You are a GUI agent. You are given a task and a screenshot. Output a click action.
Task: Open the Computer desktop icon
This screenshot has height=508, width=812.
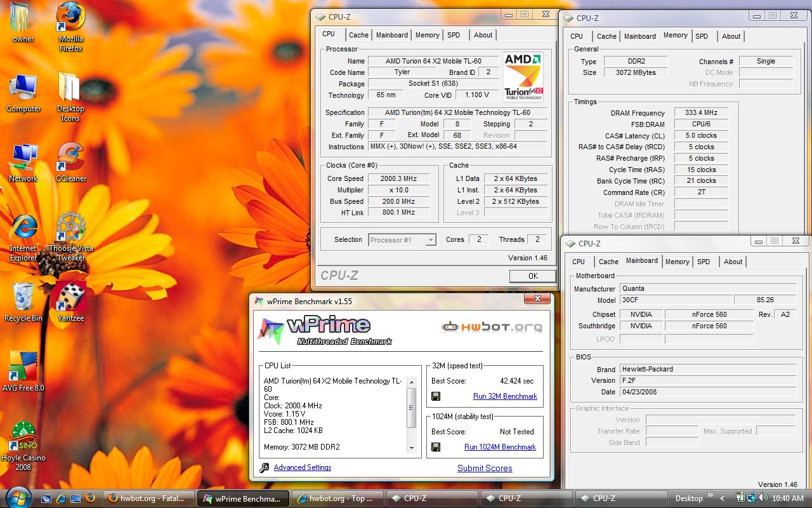(x=23, y=94)
